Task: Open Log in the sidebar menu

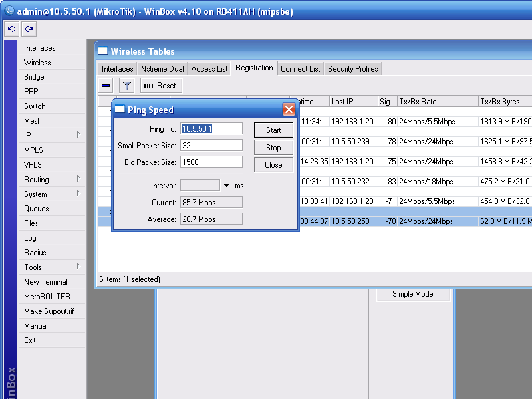Action: (x=52, y=238)
